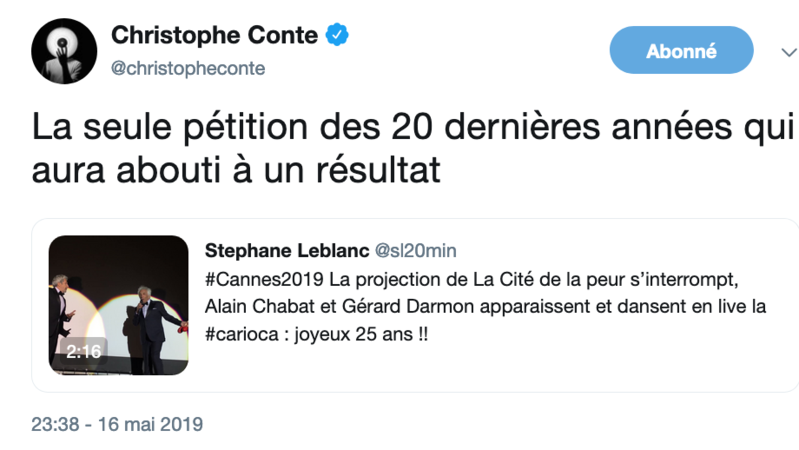
Task: Open Stephane Leblanc's name in quoted tweet
Action: click(284, 250)
